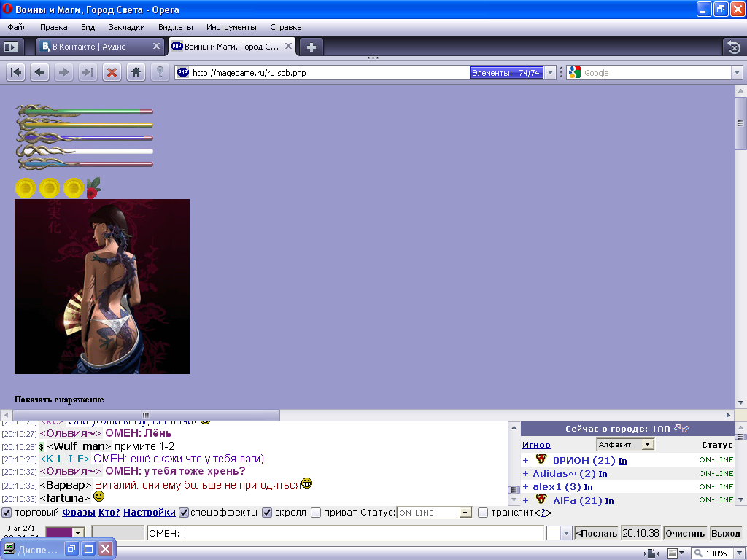Open the Вид menu
The height and width of the screenshot is (560, 747).
tap(88, 27)
